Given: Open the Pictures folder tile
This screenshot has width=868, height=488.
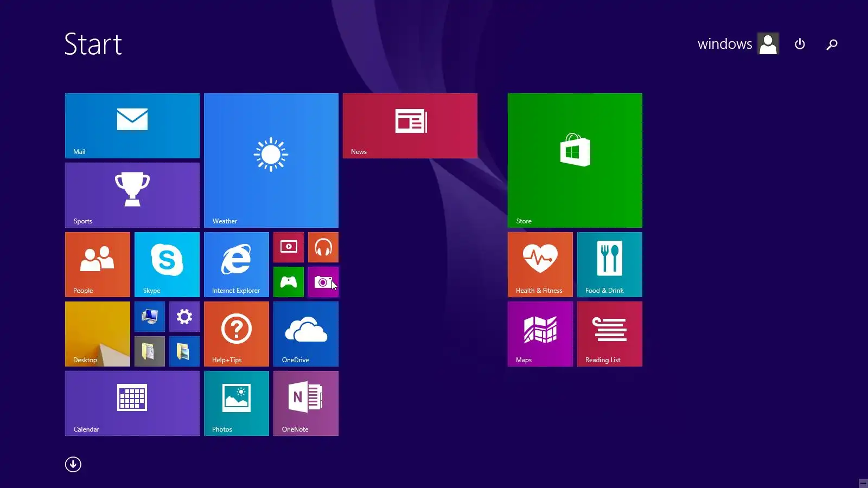Looking at the screenshot, I should [x=184, y=351].
